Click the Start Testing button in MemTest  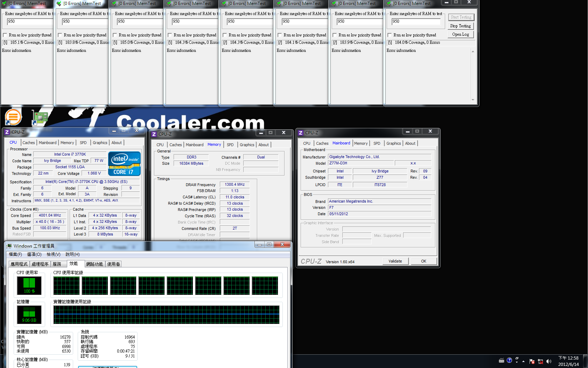(461, 17)
